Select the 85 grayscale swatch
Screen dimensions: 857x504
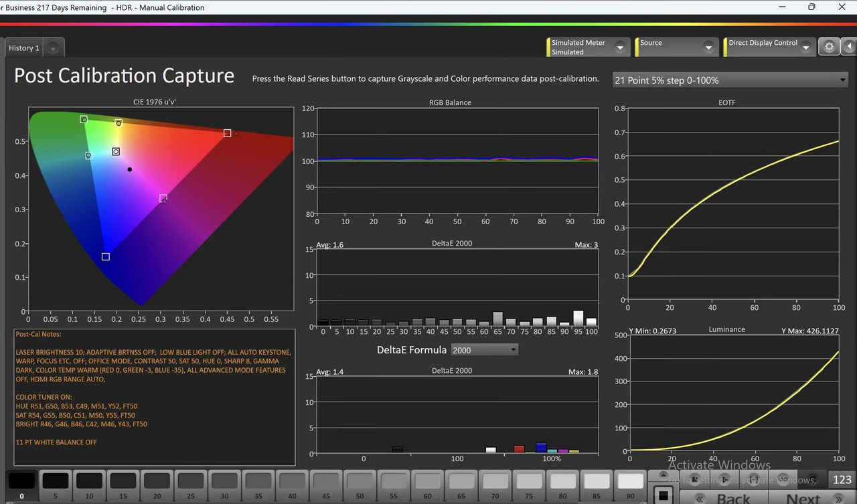597,485
